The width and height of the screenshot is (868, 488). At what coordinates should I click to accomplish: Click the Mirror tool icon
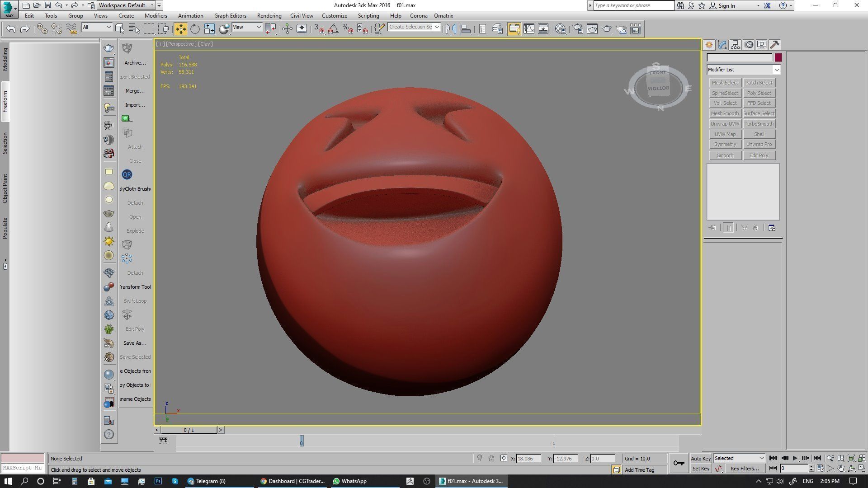tap(451, 29)
